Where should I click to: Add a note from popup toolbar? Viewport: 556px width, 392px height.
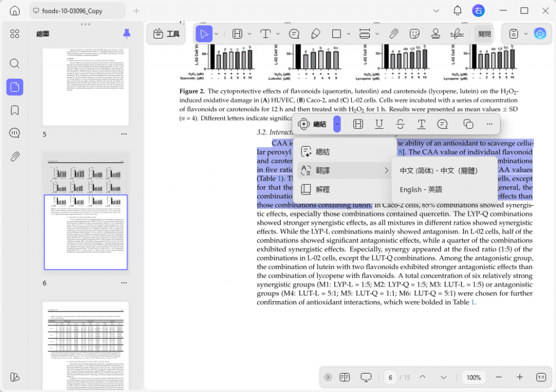(442, 124)
